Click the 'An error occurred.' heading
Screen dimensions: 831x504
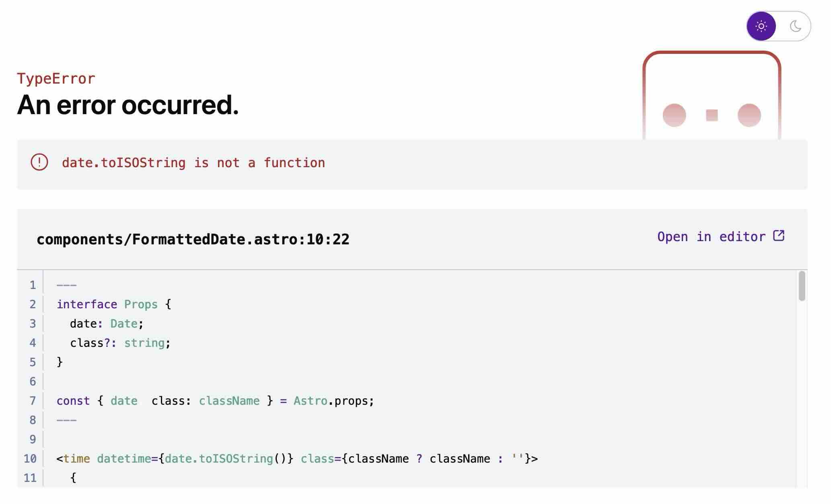128,105
